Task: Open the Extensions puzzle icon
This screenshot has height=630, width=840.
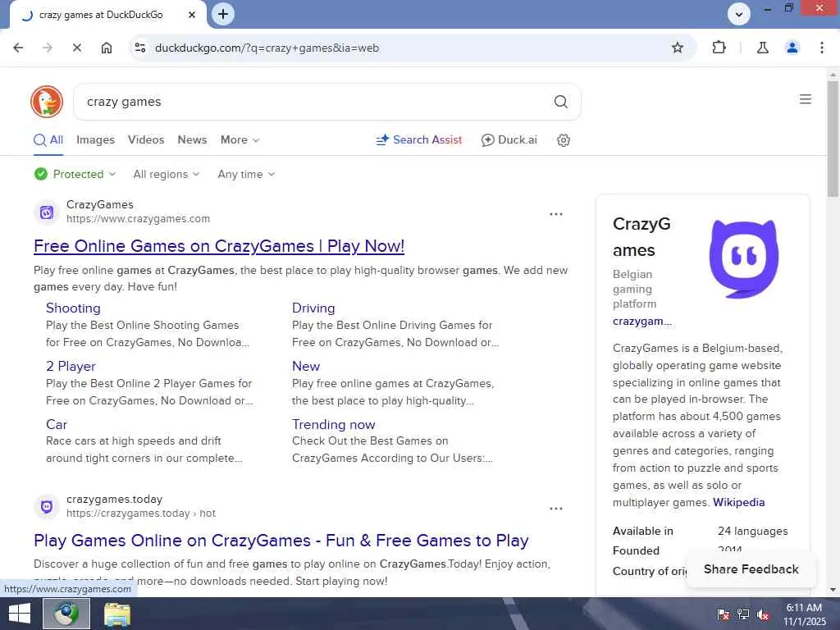Action: coord(719,48)
